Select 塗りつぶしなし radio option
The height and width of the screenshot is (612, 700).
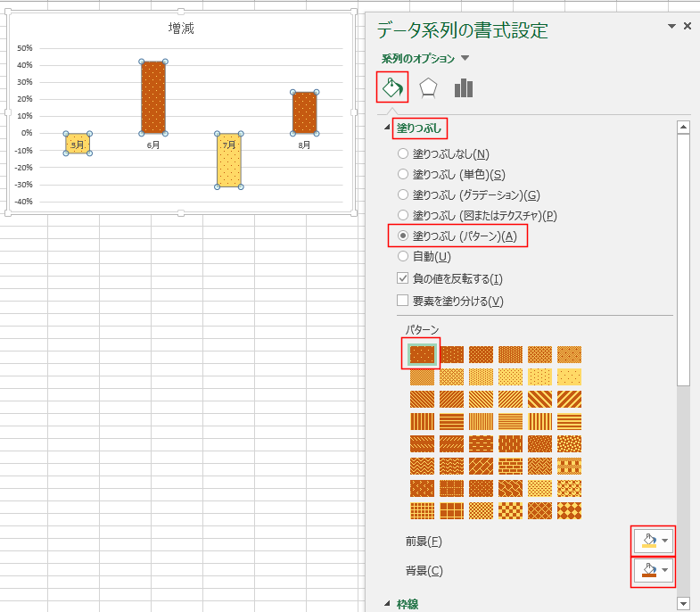403,154
